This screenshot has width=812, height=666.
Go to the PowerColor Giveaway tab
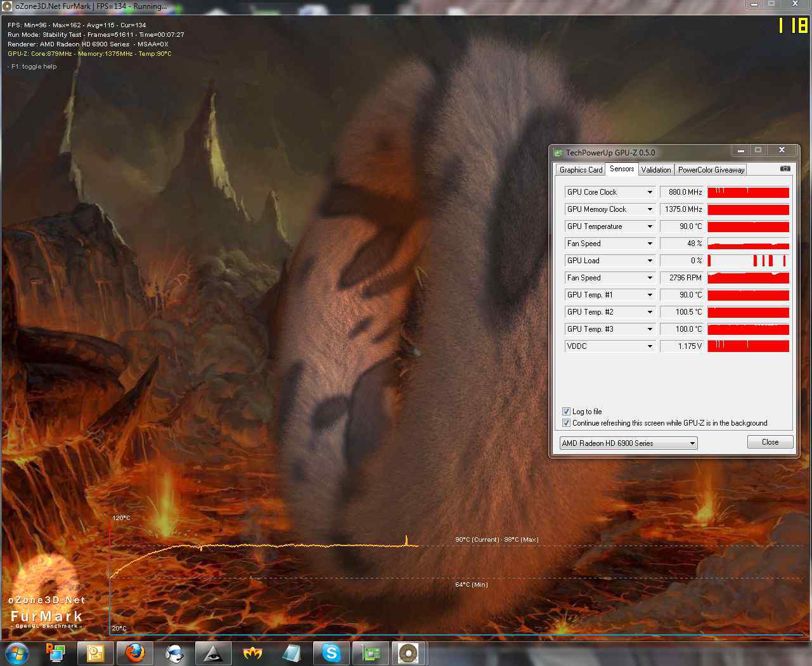[x=711, y=170]
